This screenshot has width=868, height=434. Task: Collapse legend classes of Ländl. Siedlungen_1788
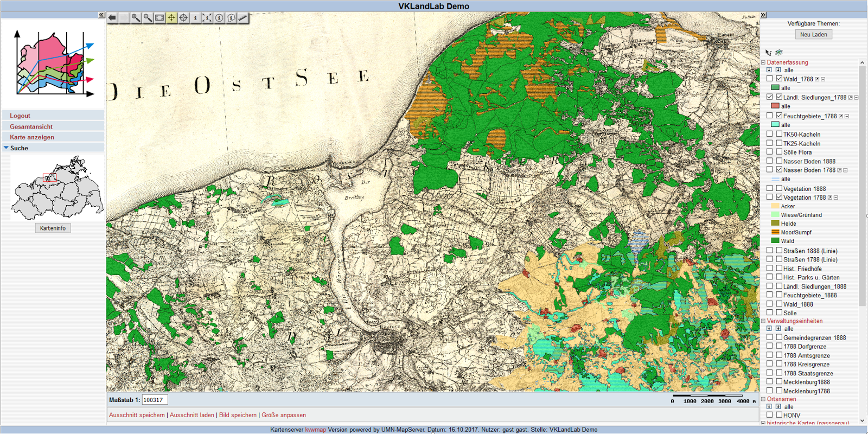(x=857, y=98)
